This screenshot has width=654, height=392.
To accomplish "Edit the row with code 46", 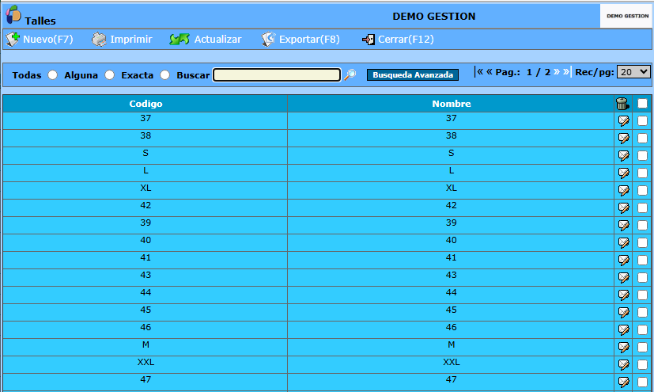I will coord(623,330).
